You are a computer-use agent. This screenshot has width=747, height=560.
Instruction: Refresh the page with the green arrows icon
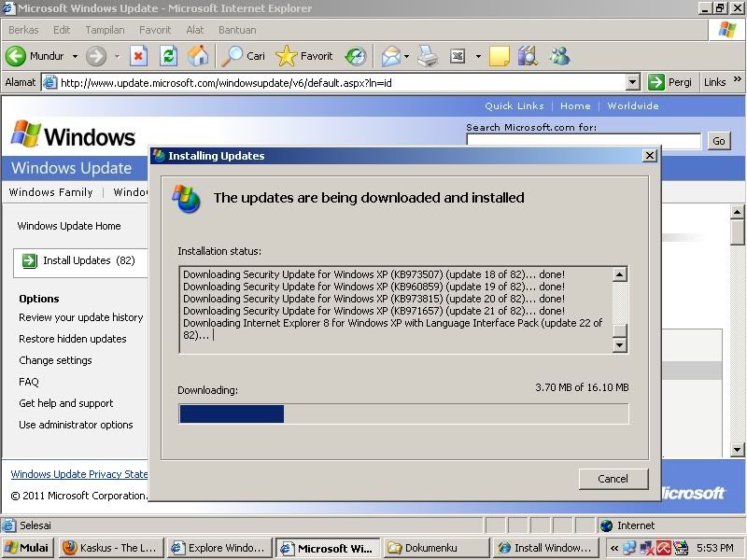pos(168,56)
